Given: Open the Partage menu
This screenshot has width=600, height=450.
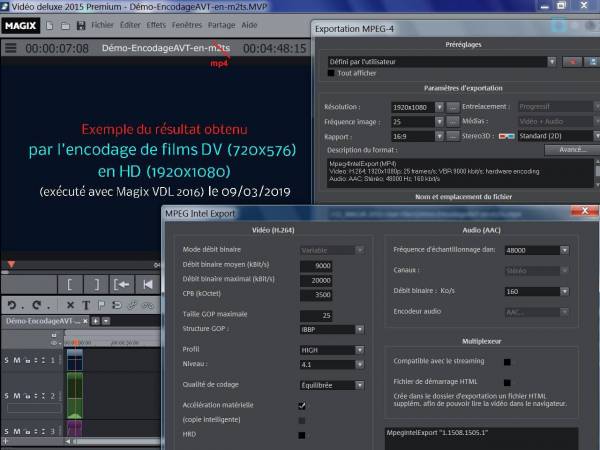Looking at the screenshot, I should click(222, 24).
